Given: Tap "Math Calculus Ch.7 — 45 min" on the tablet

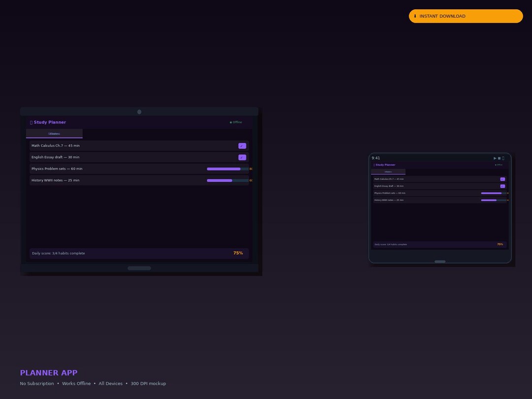Looking at the screenshot, I should coord(389,179).
